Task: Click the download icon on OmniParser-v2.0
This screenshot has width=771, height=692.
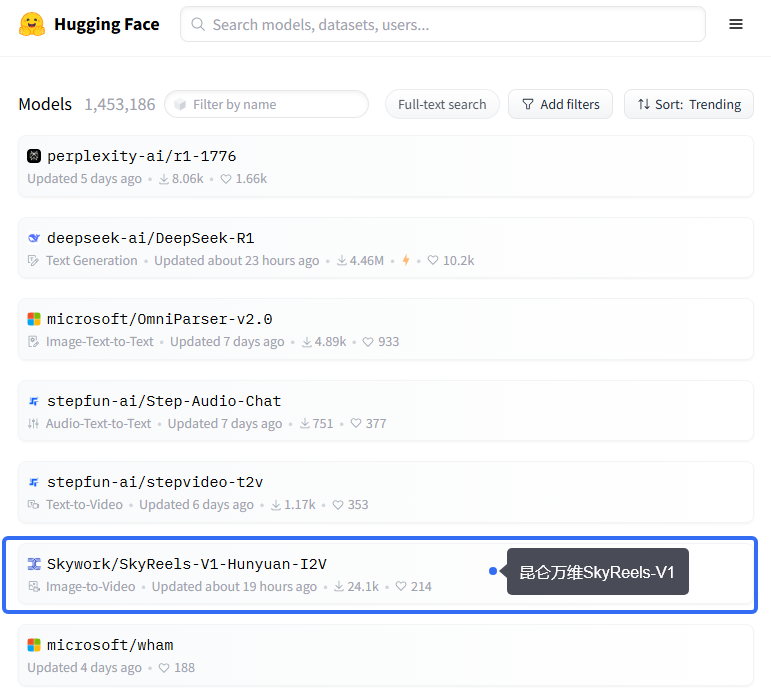Action: coord(306,342)
